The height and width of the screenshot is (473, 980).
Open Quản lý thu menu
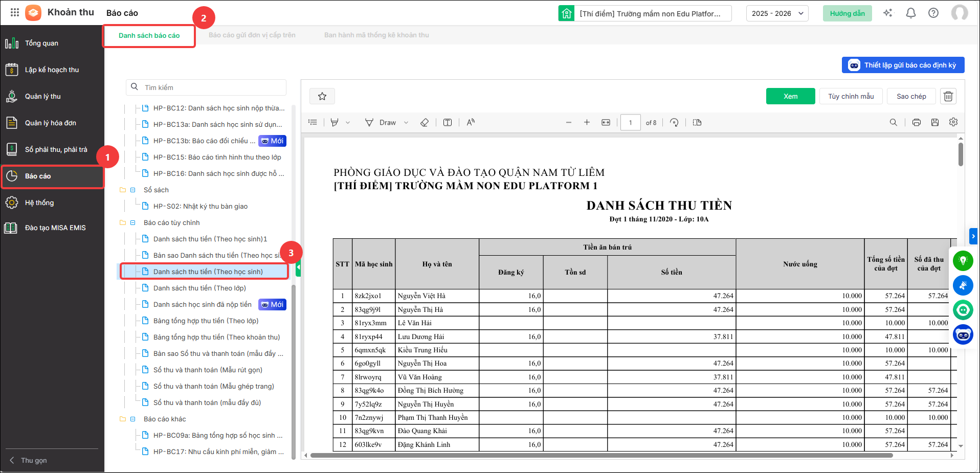pos(52,96)
